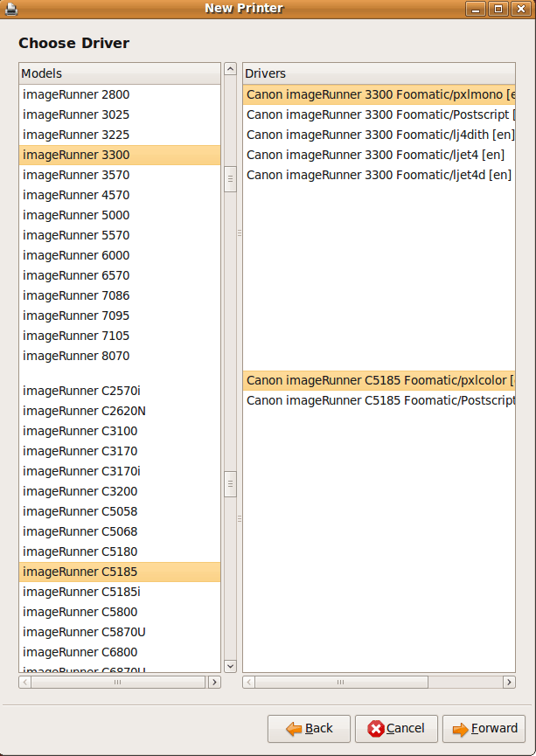
Task: Select model imageRunner C2570i
Action: pyautogui.click(x=120, y=391)
